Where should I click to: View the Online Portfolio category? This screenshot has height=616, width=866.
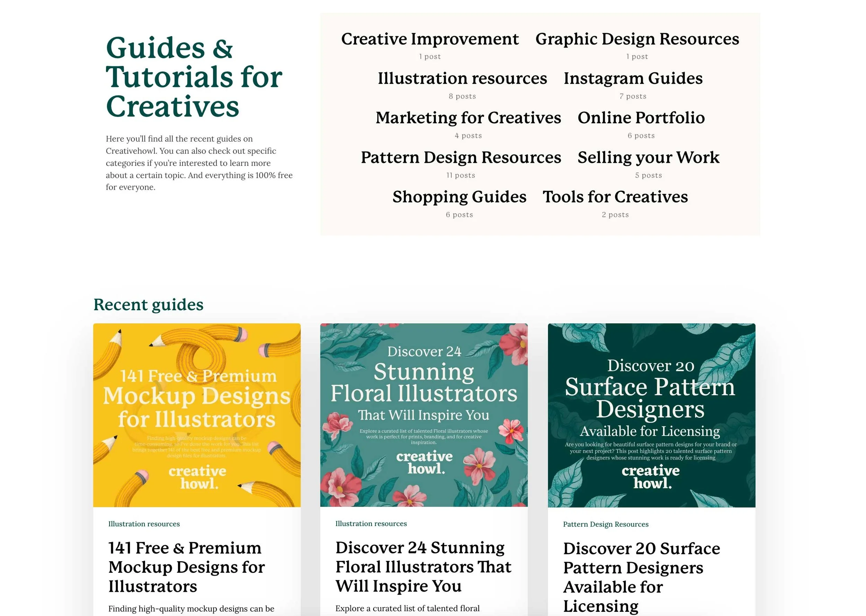point(641,118)
